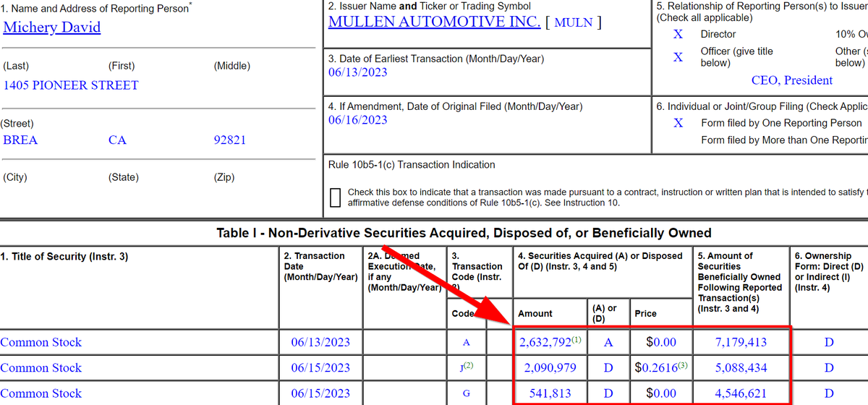Click the price $0.2616
Viewport: 868px width, 405px height.
pos(656,368)
